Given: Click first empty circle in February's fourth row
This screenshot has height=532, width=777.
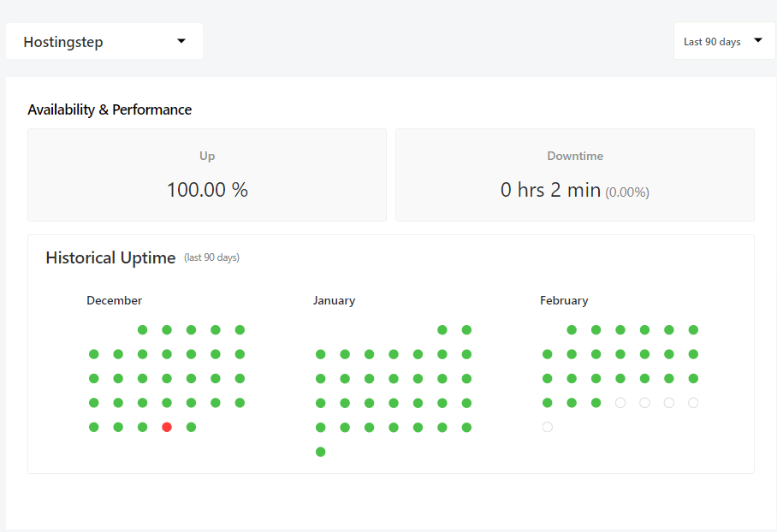Looking at the screenshot, I should 620,403.
